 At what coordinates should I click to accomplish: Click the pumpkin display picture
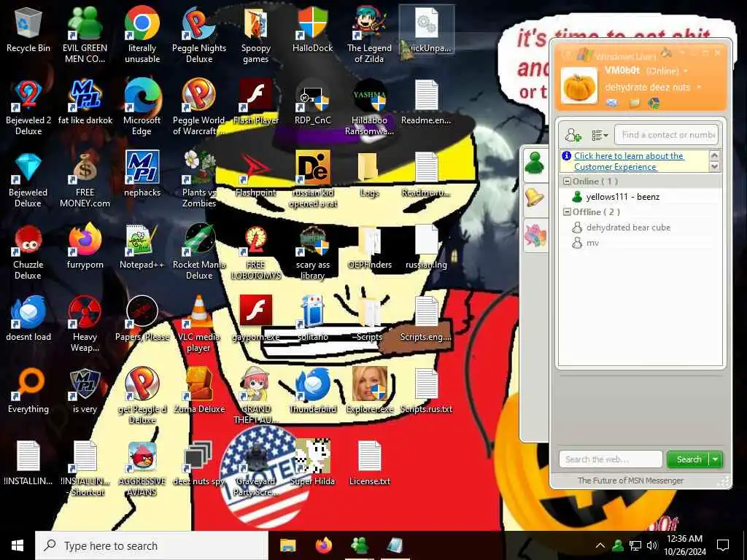tap(578, 86)
